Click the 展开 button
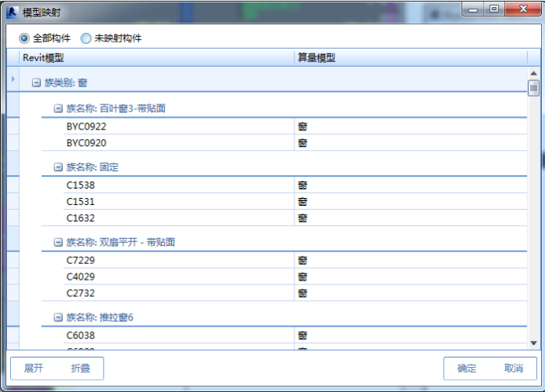The height and width of the screenshot is (392, 545). (x=34, y=368)
